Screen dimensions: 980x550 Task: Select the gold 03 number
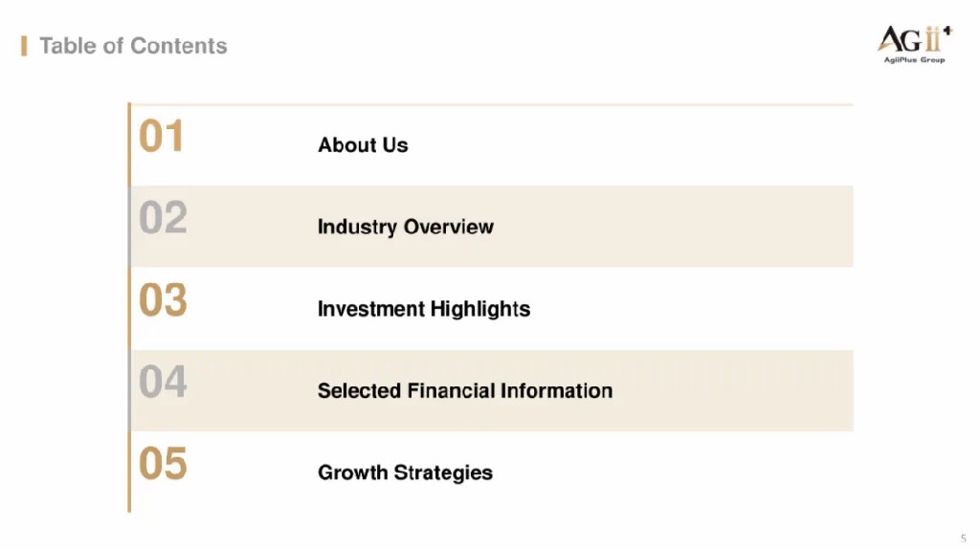(x=163, y=300)
